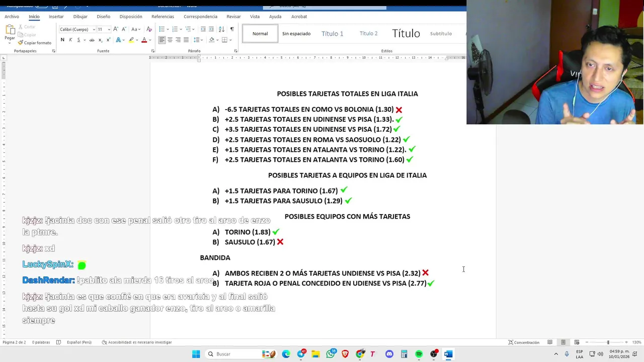Open the font color dropdown arrow
This screenshot has width=644, height=362.
click(x=149, y=40)
